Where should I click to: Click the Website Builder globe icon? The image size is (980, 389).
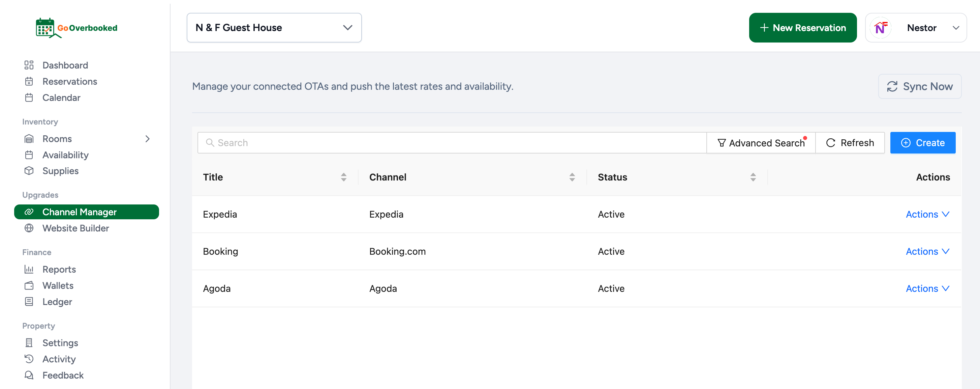click(x=29, y=228)
